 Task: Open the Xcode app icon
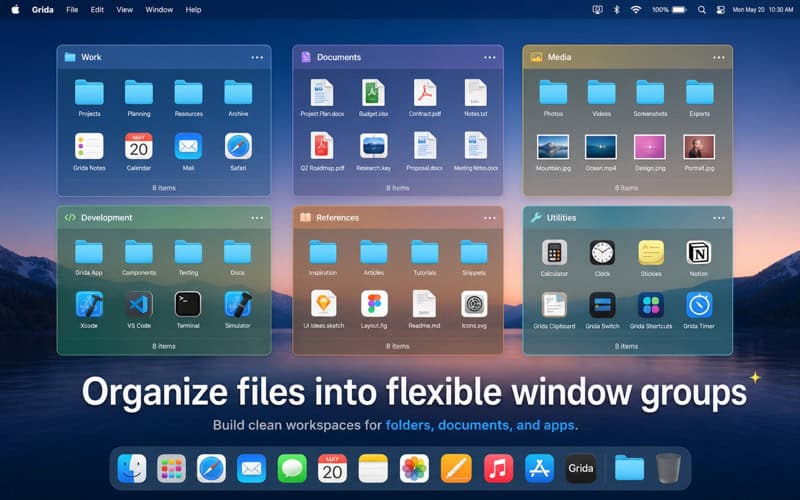coord(89,305)
